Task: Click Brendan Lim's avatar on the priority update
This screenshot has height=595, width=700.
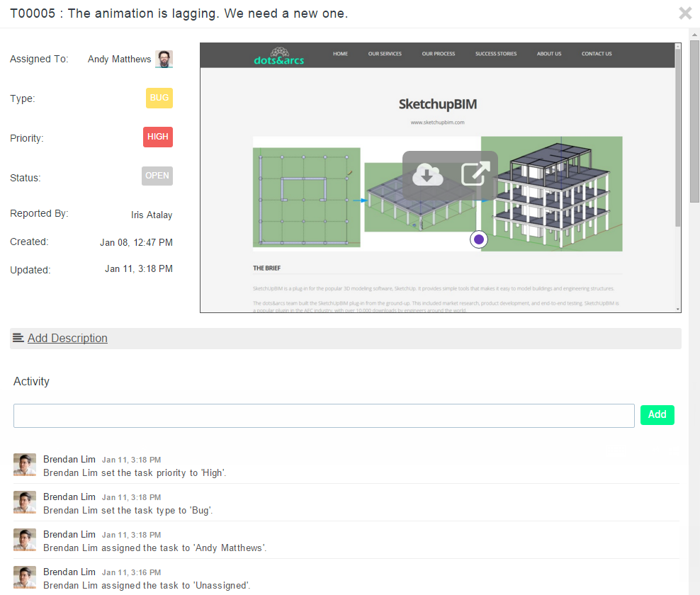Action: [x=25, y=465]
